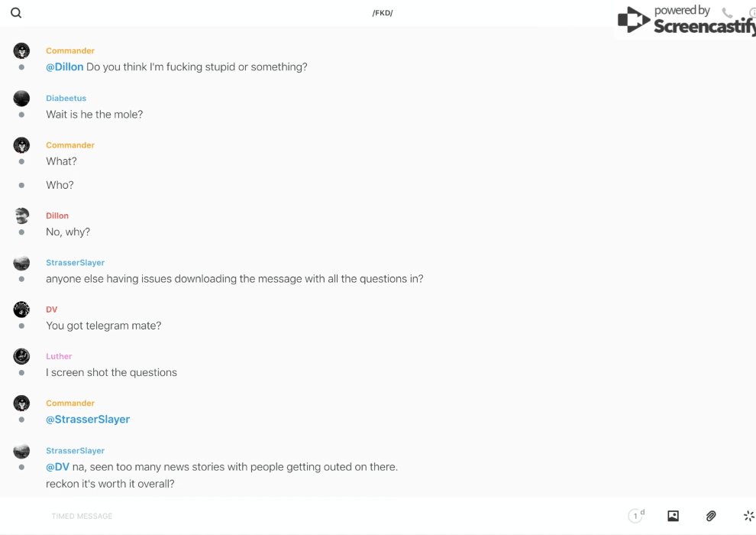Select the message "Wait is he the mole?"
The height and width of the screenshot is (535, 756).
pyautogui.click(x=95, y=115)
